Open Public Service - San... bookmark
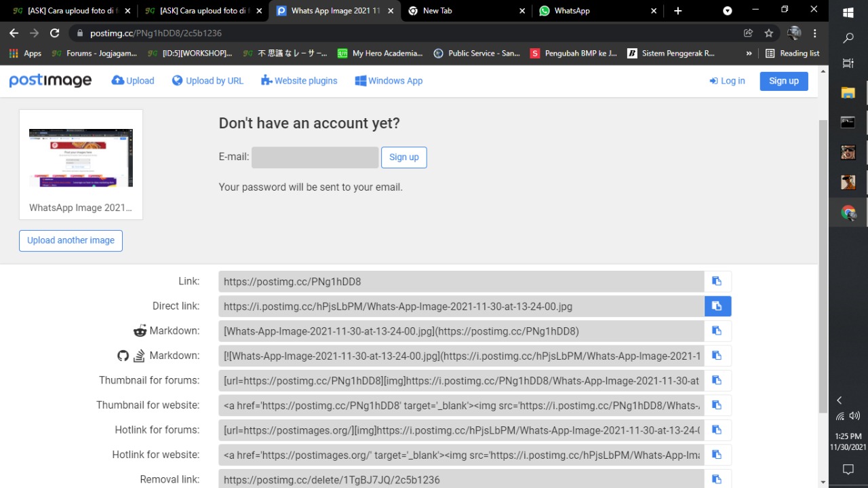Viewport: 868px width, 488px height. (477, 53)
